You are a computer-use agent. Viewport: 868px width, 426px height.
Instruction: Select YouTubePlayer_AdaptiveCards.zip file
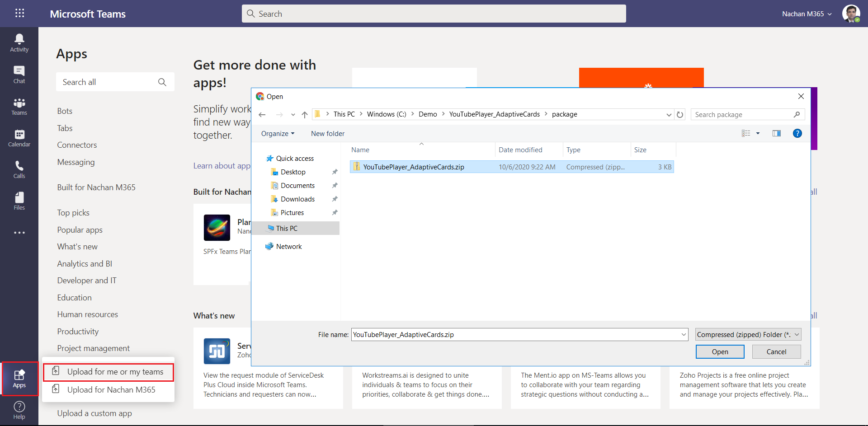[x=413, y=167]
